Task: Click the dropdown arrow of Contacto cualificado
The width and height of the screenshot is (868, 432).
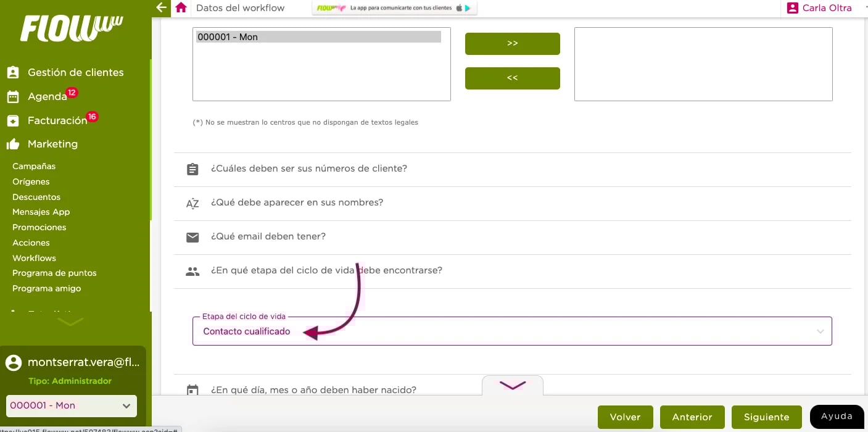Action: pyautogui.click(x=820, y=331)
